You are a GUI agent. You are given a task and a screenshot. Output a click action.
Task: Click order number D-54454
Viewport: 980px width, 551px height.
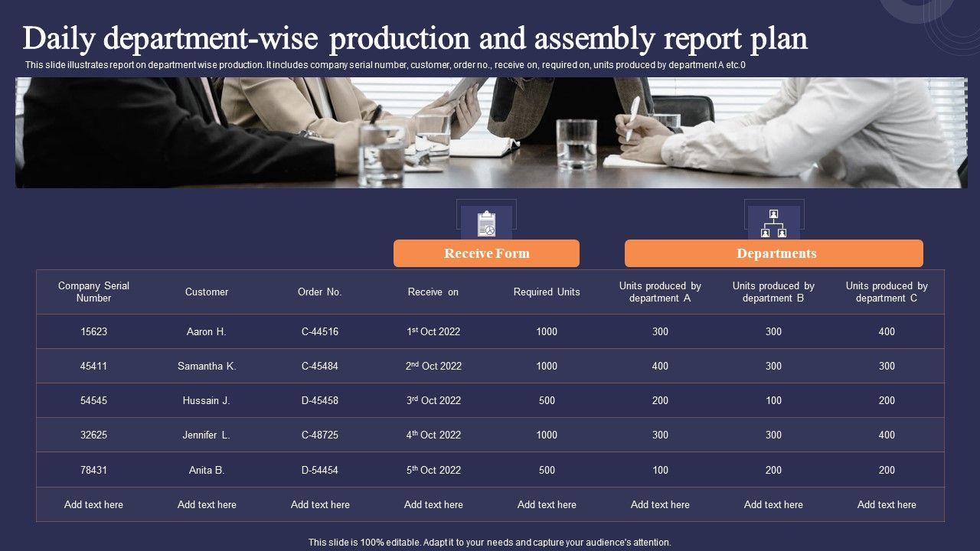320,470
